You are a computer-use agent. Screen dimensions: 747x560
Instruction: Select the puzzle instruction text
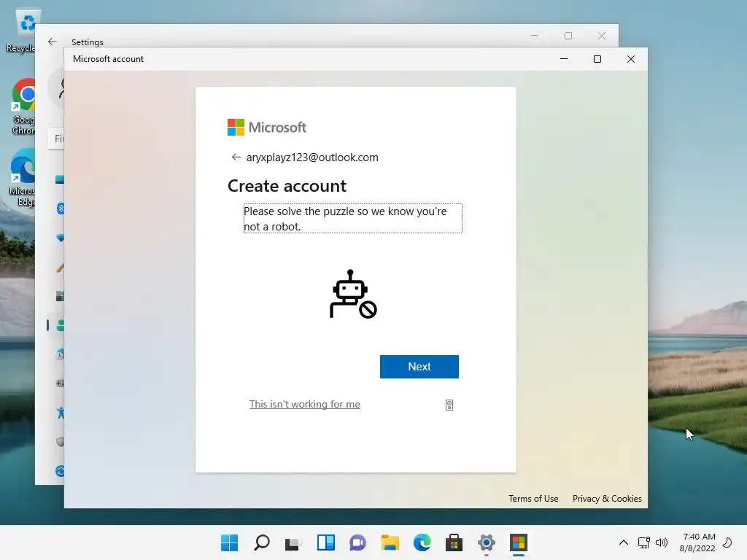coord(352,219)
